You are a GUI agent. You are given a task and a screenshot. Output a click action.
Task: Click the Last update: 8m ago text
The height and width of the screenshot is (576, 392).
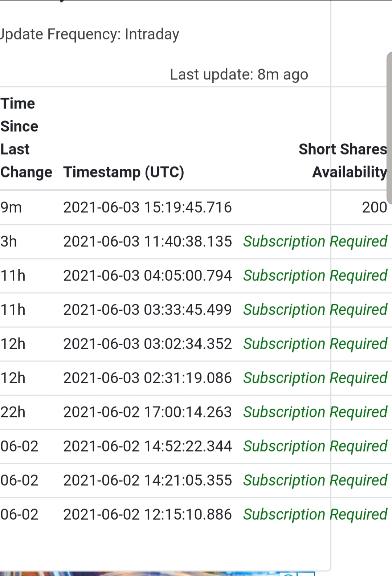pos(239,74)
